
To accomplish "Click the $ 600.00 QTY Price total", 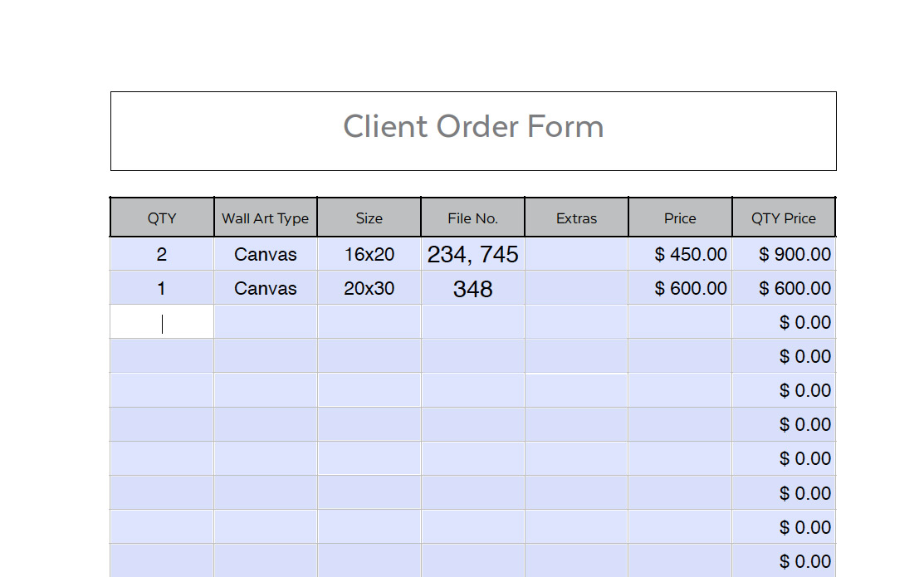I will pyautogui.click(x=784, y=288).
